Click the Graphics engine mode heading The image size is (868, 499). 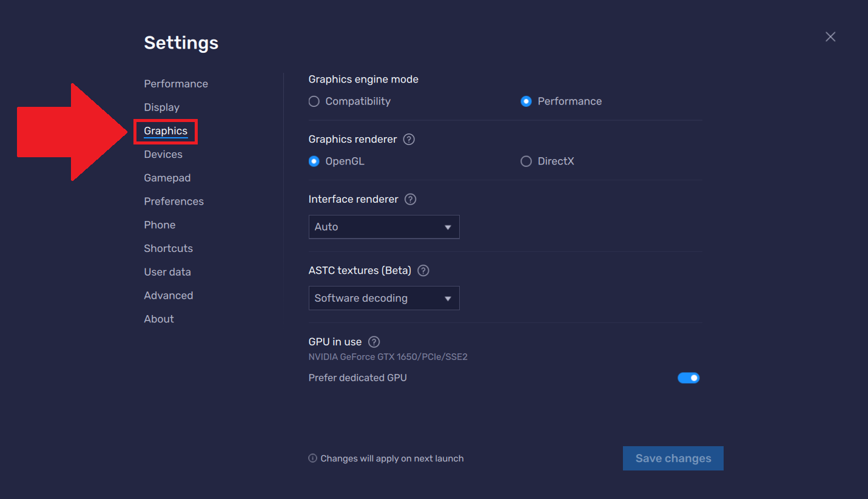pyautogui.click(x=363, y=80)
